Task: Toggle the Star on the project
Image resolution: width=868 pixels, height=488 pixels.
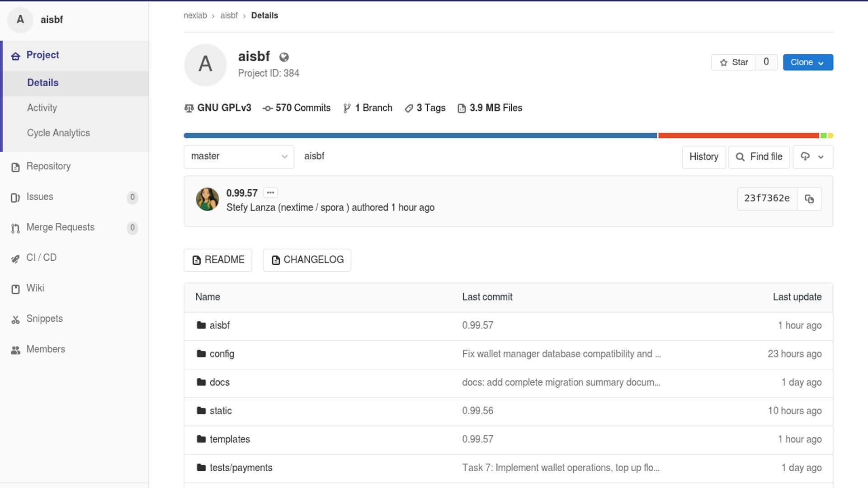Action: (x=733, y=62)
